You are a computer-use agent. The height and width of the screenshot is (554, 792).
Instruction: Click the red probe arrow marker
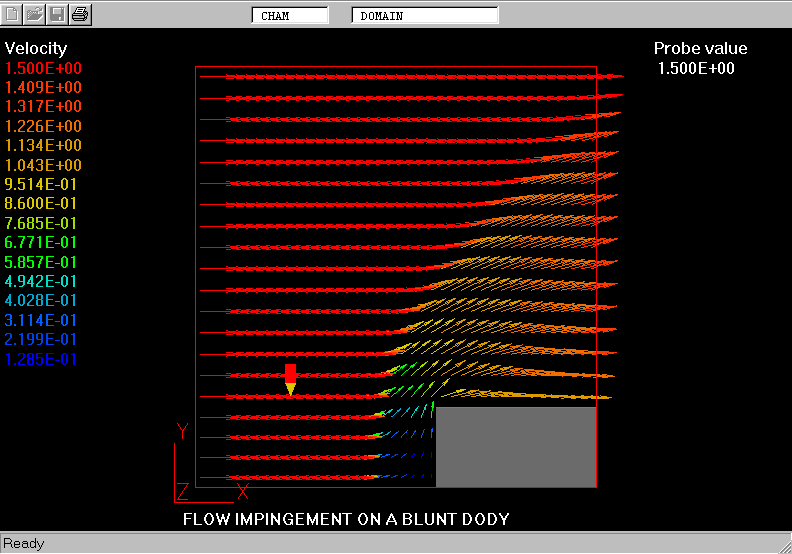[x=290, y=379]
